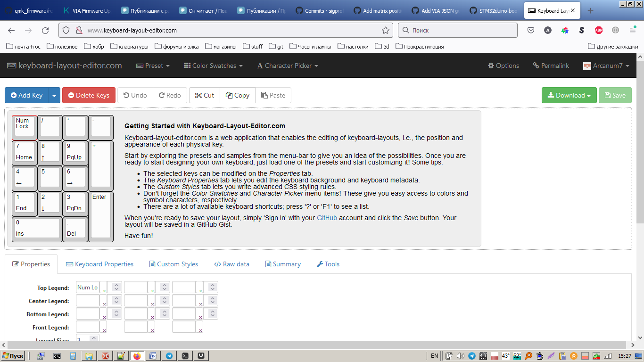Viewport: 644px width, 362px height.
Task: Switch to the Custom Styles tab
Action: pyautogui.click(x=173, y=264)
